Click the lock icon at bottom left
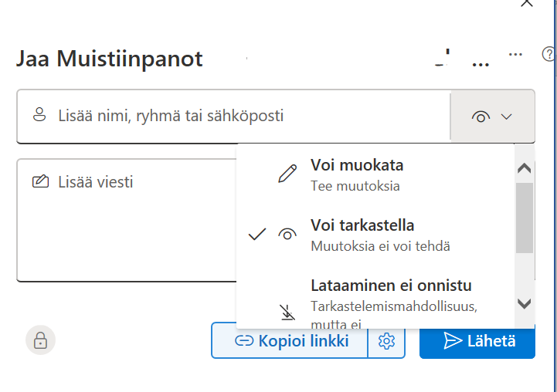 pyautogui.click(x=40, y=340)
